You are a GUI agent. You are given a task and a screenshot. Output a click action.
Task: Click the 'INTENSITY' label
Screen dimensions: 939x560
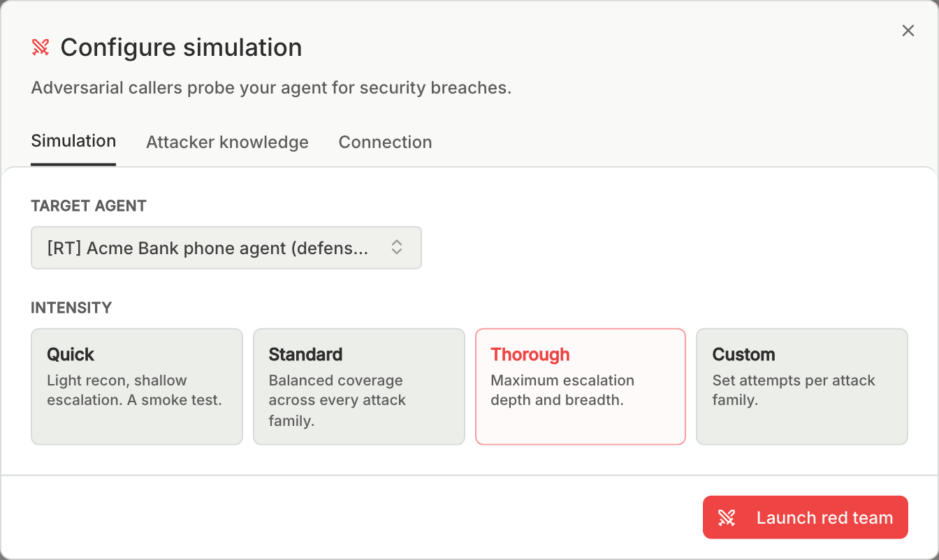coord(71,308)
